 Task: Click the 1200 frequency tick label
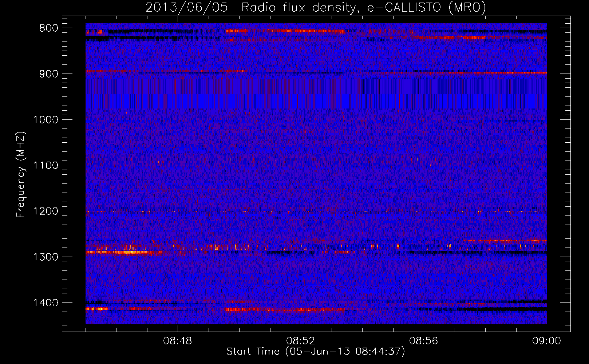[x=46, y=211]
